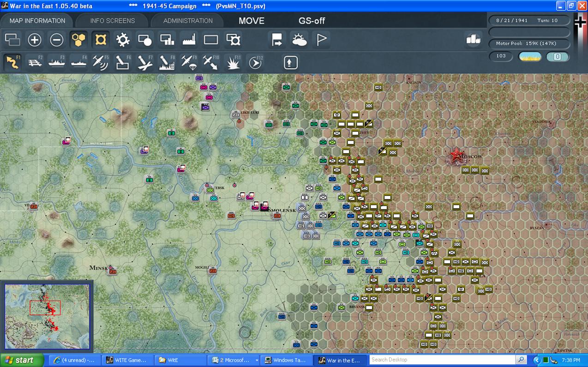Viewport: 588px width, 367px height.
Task: Select the F5 air recon mode
Action: point(101,62)
